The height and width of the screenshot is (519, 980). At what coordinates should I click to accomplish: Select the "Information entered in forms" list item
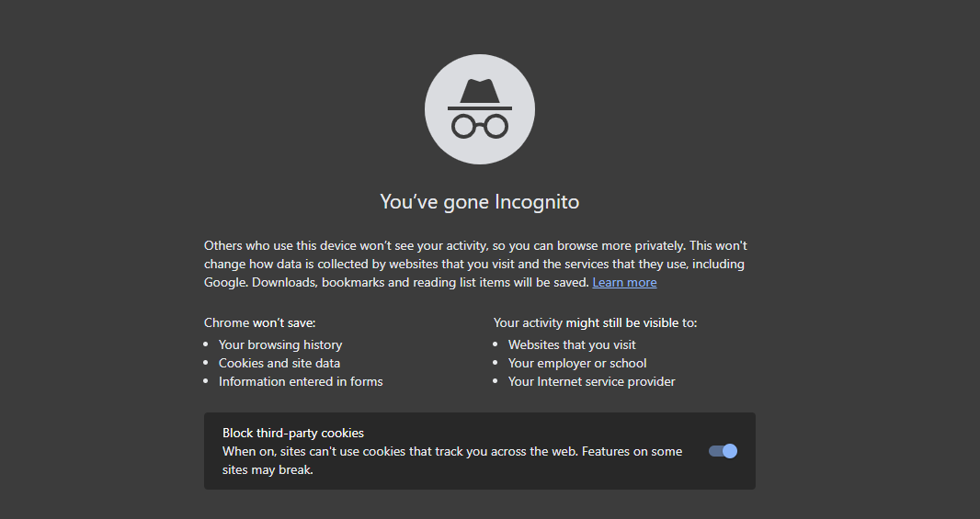point(301,381)
